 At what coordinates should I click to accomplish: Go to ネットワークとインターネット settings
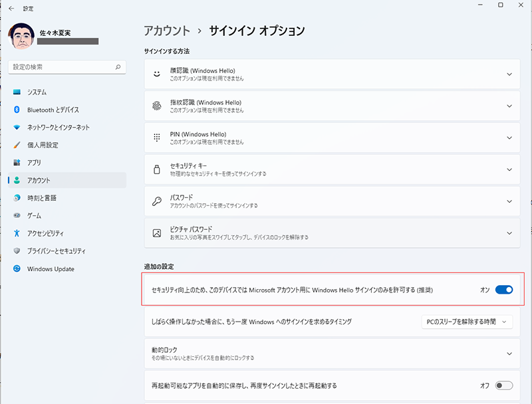(x=59, y=127)
